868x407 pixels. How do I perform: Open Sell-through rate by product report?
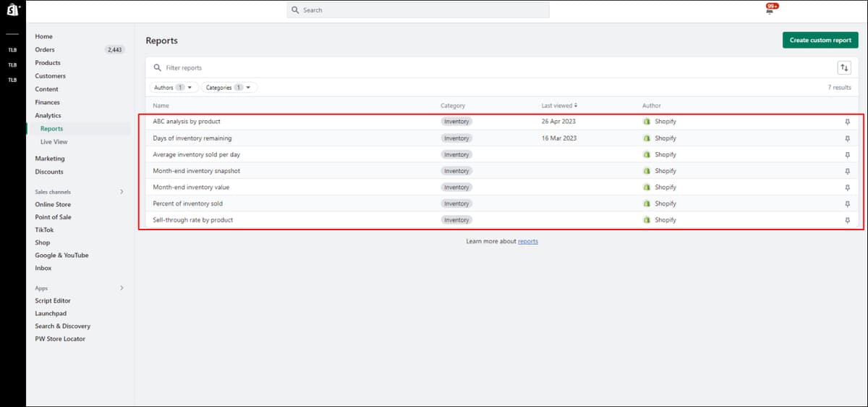193,220
